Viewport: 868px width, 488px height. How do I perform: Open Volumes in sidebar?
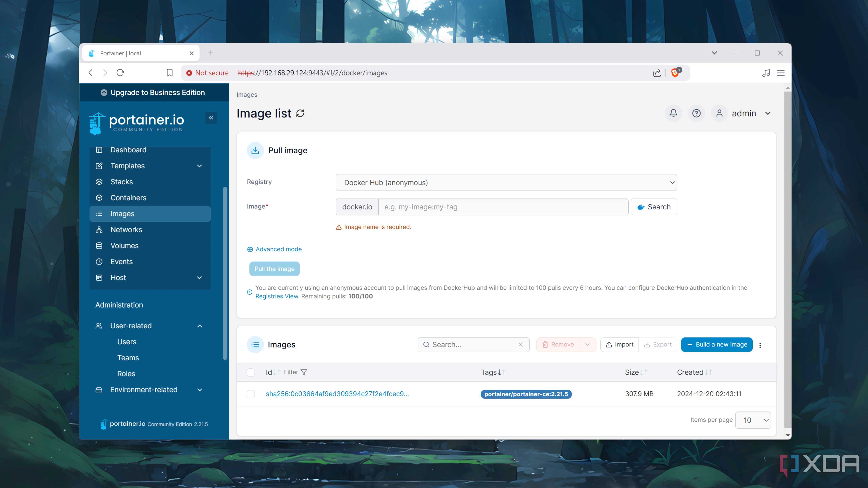click(x=150, y=246)
